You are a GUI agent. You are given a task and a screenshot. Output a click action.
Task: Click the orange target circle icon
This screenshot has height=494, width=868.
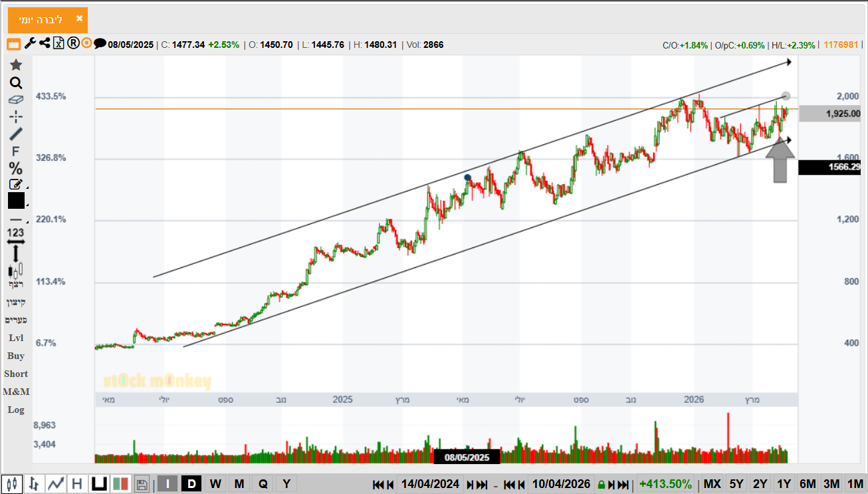coord(86,44)
